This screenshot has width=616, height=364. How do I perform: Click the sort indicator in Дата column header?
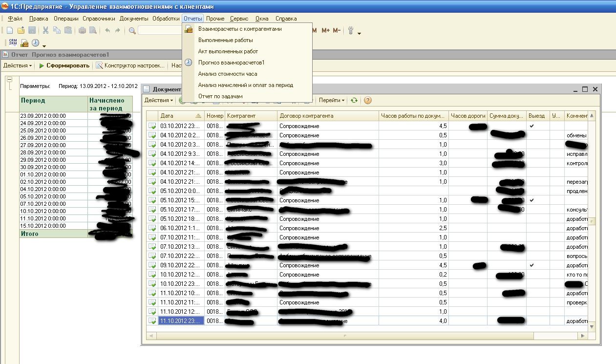coord(198,116)
